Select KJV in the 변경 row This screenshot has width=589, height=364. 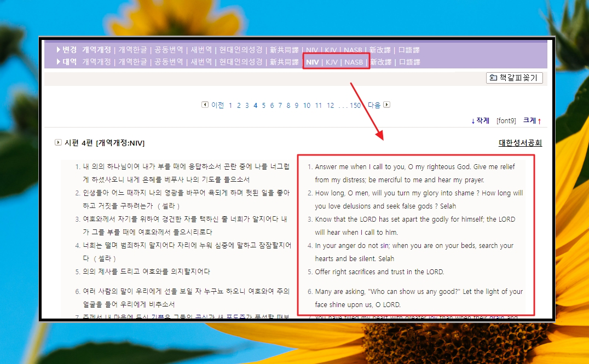click(331, 50)
